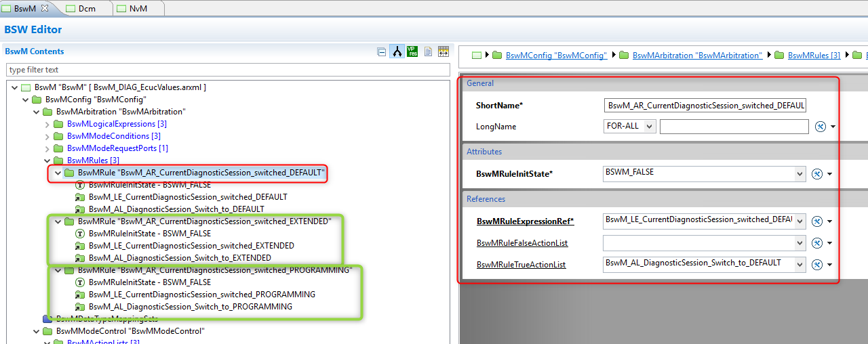Collapse the General section header
Image resolution: width=868 pixels, height=344 pixels.
[480, 83]
